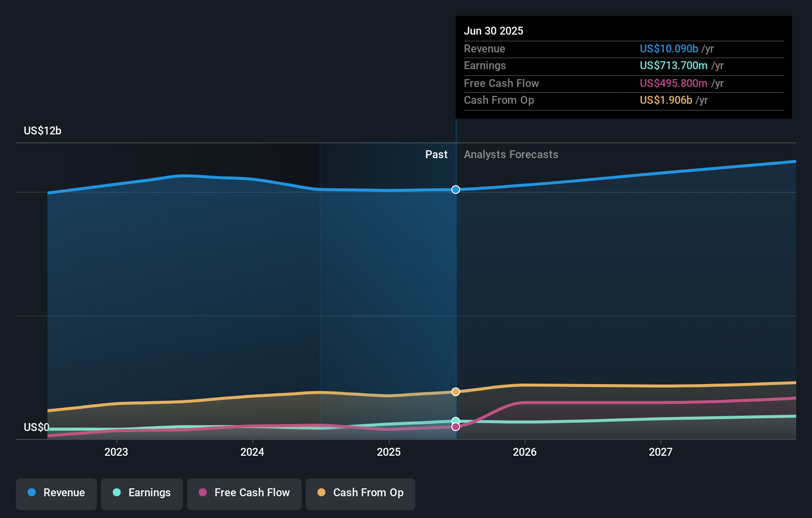The height and width of the screenshot is (518, 812).
Task: Toggle the Revenue series visibility
Action: (x=56, y=493)
